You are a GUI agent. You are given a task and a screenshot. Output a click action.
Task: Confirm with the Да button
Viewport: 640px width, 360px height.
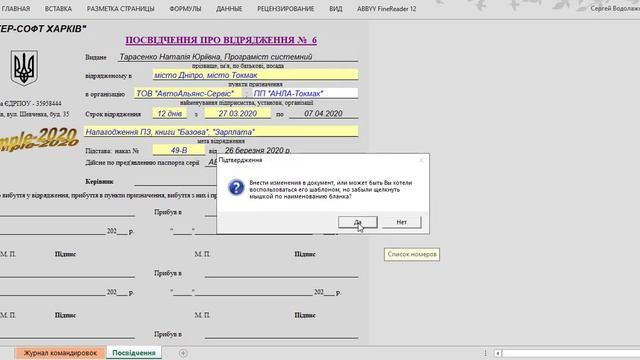coord(358,222)
